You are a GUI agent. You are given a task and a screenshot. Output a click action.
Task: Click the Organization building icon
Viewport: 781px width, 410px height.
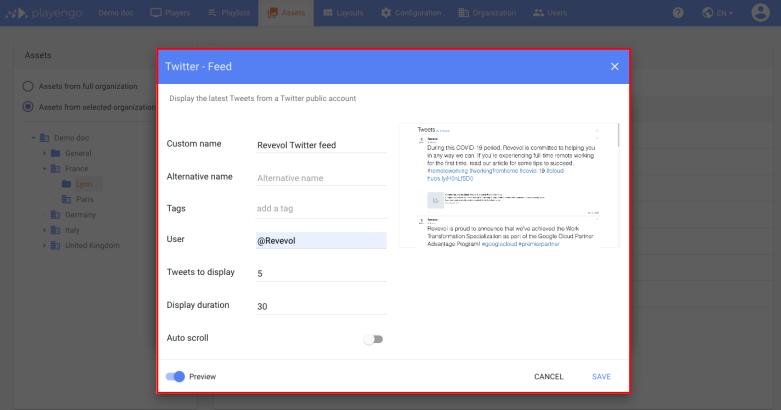click(x=464, y=13)
